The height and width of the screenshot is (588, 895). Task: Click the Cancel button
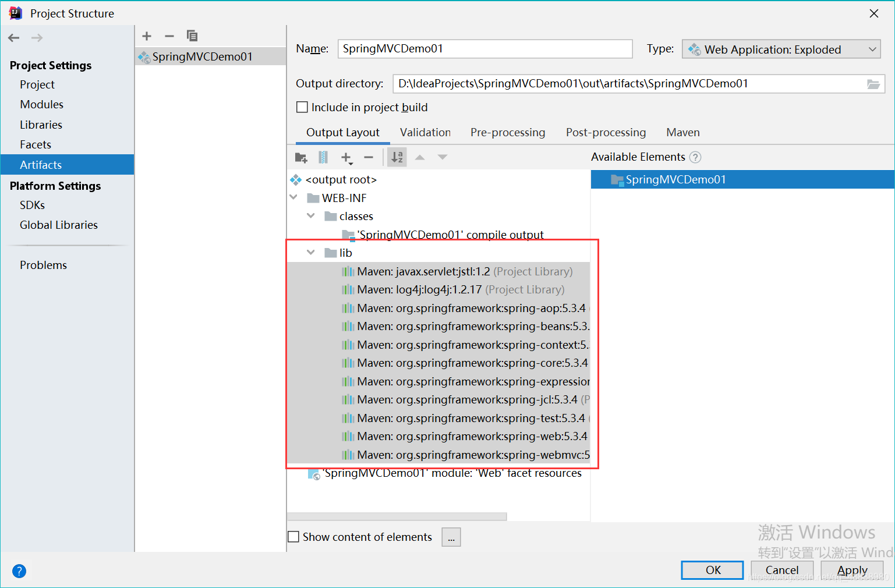click(x=782, y=570)
